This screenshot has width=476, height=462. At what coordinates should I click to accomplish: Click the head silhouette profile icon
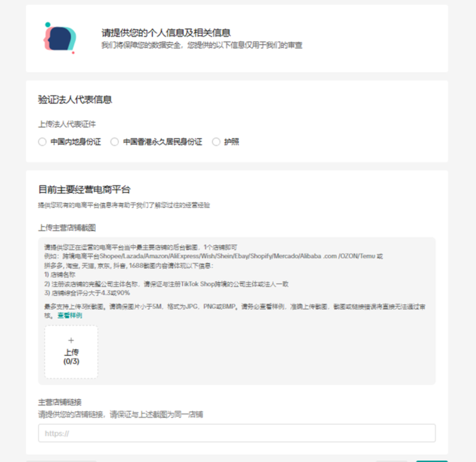(60, 38)
